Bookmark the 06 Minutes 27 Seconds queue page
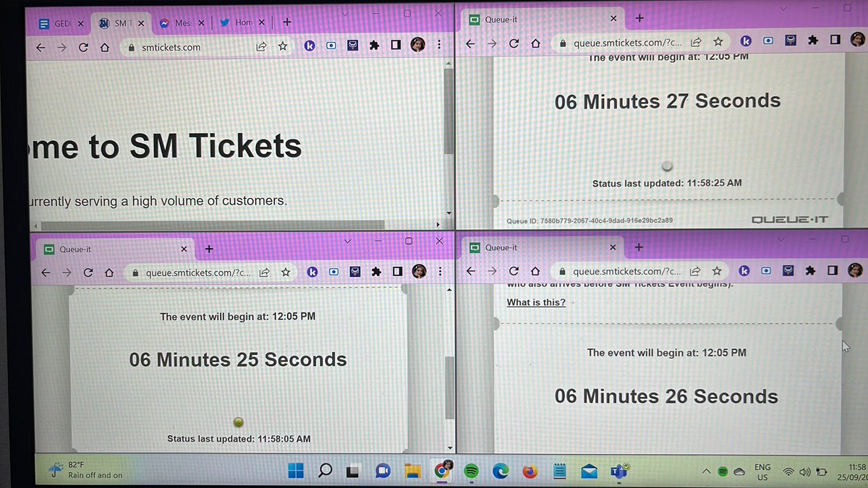Screen dimensions: 868x488 [718, 42]
